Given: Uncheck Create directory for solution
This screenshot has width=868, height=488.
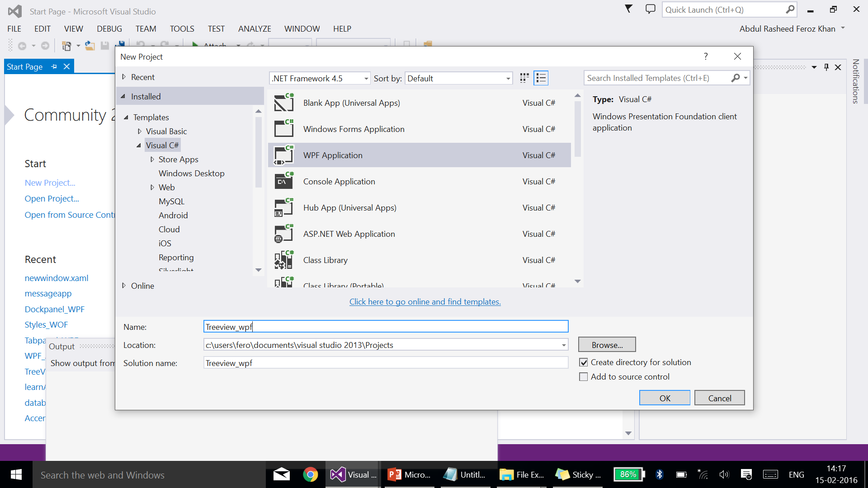Looking at the screenshot, I should pyautogui.click(x=584, y=362).
